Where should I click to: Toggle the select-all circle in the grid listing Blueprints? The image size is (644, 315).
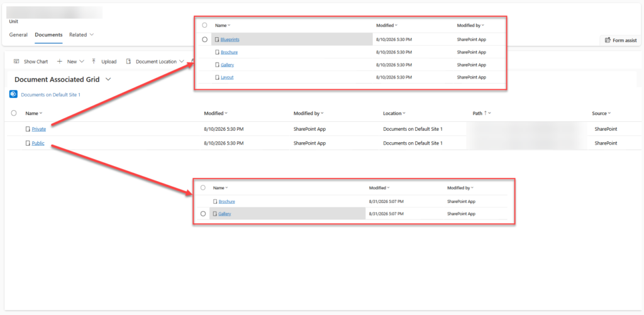pyautogui.click(x=204, y=25)
